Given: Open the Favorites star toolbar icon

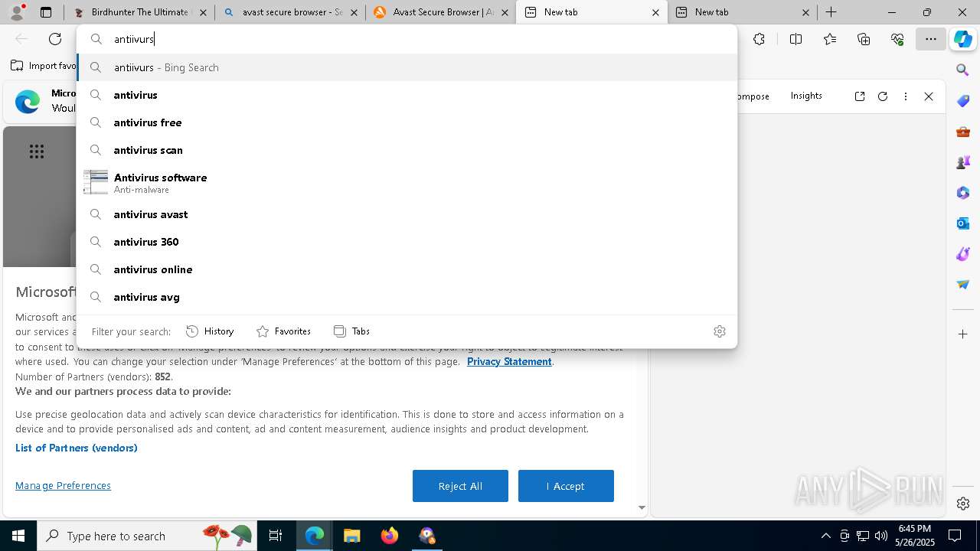Looking at the screenshot, I should pyautogui.click(x=830, y=39).
